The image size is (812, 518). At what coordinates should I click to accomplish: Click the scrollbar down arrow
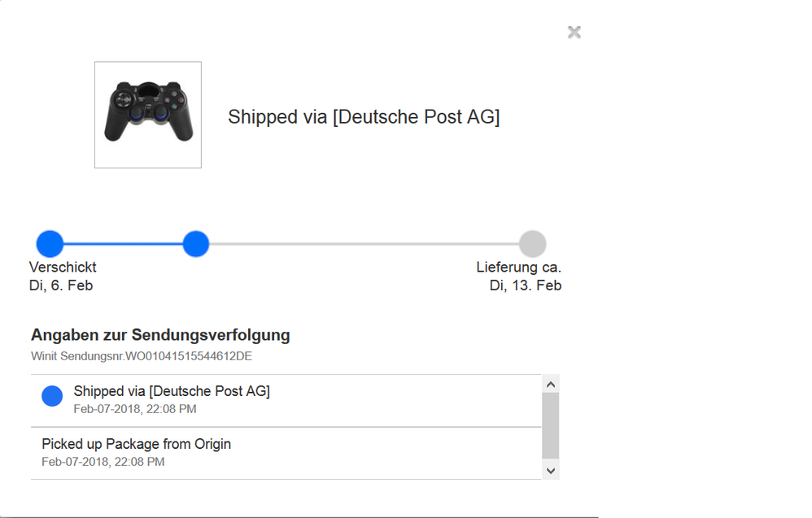550,470
